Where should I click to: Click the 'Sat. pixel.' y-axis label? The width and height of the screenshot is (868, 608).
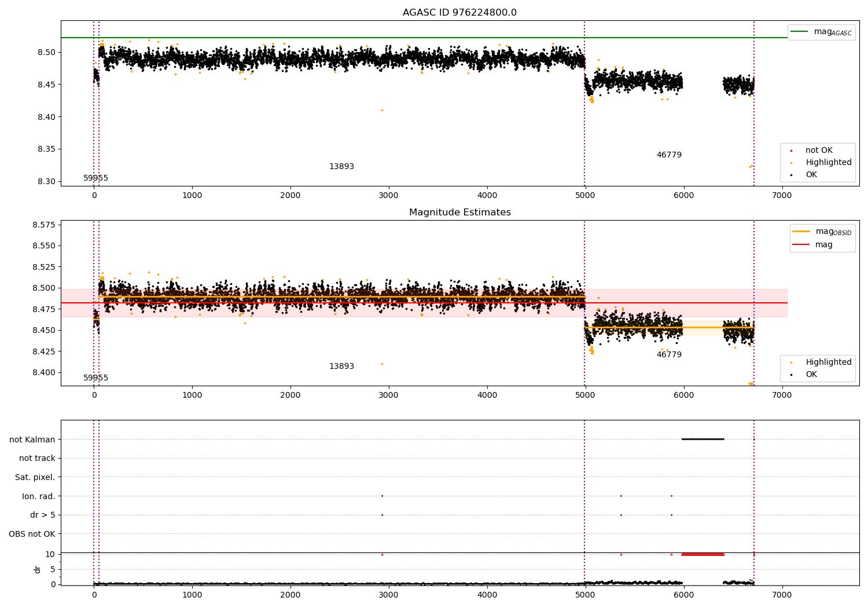point(35,478)
